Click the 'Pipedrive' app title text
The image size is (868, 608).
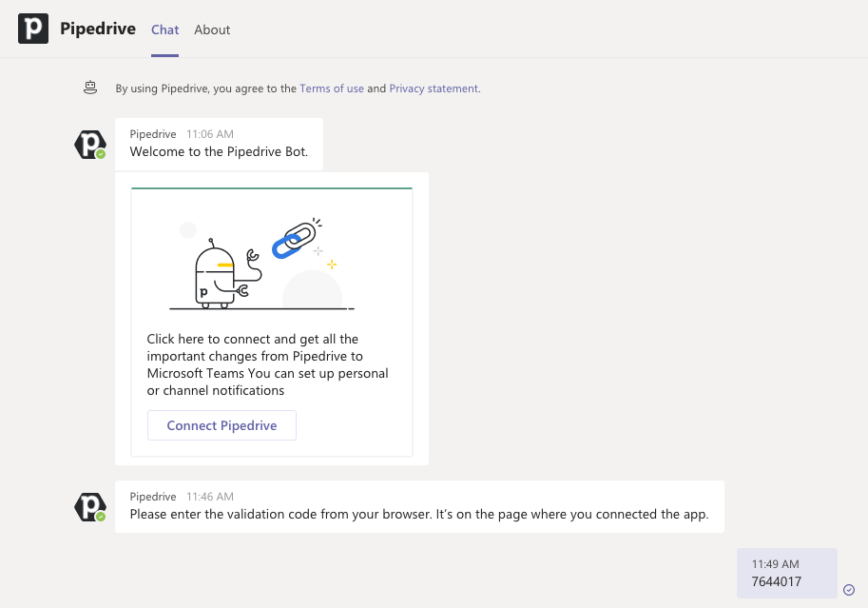(x=98, y=29)
